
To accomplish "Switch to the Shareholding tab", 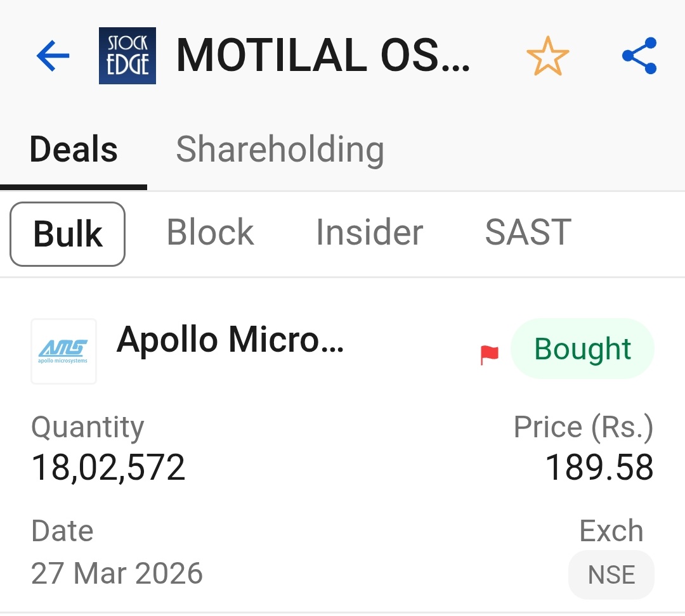I will pyautogui.click(x=280, y=150).
